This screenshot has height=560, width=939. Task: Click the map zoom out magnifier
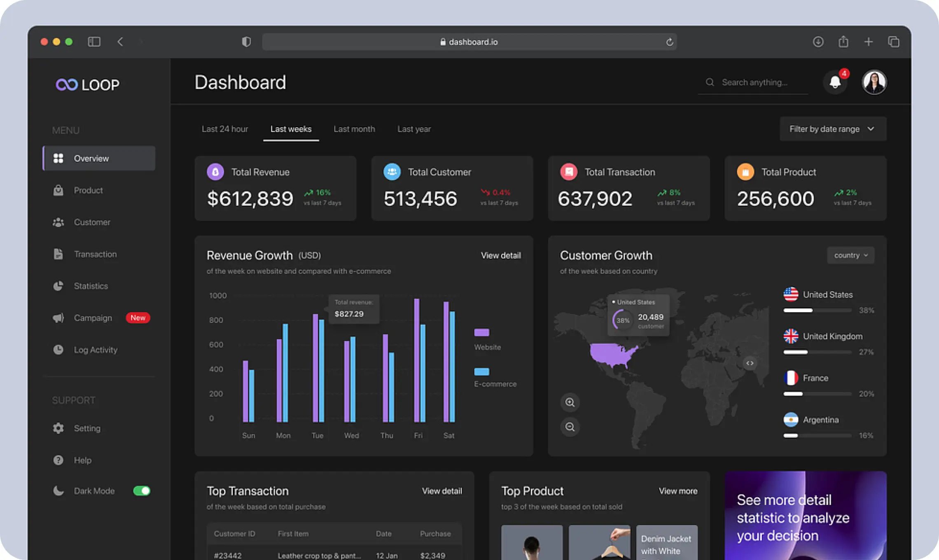(570, 427)
